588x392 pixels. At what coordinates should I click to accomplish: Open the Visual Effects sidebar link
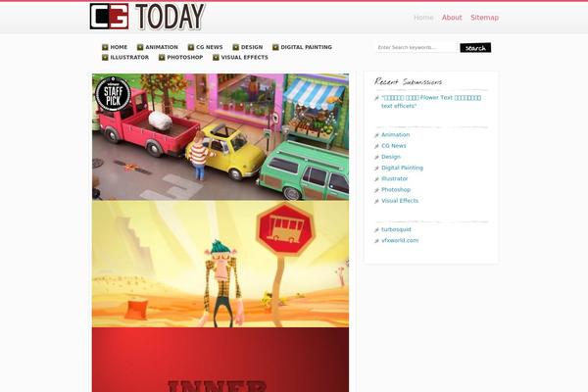click(400, 201)
